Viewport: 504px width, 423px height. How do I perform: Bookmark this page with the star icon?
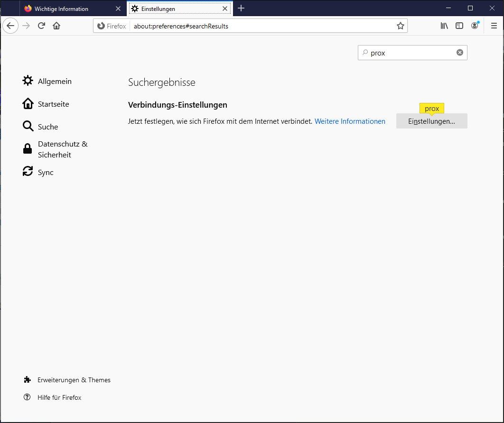coord(401,26)
